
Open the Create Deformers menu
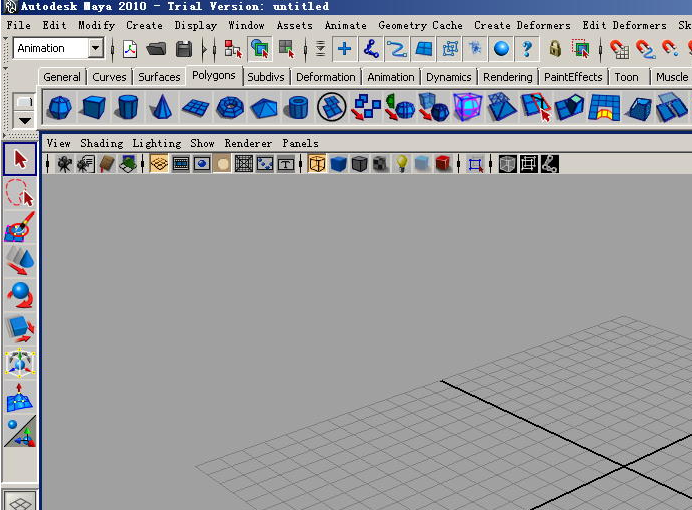522,25
